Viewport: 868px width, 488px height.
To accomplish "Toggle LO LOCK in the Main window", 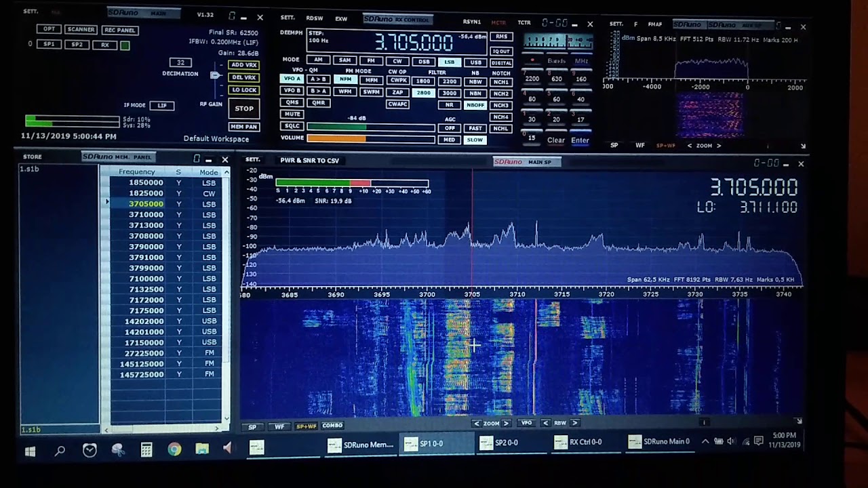I will [x=243, y=90].
